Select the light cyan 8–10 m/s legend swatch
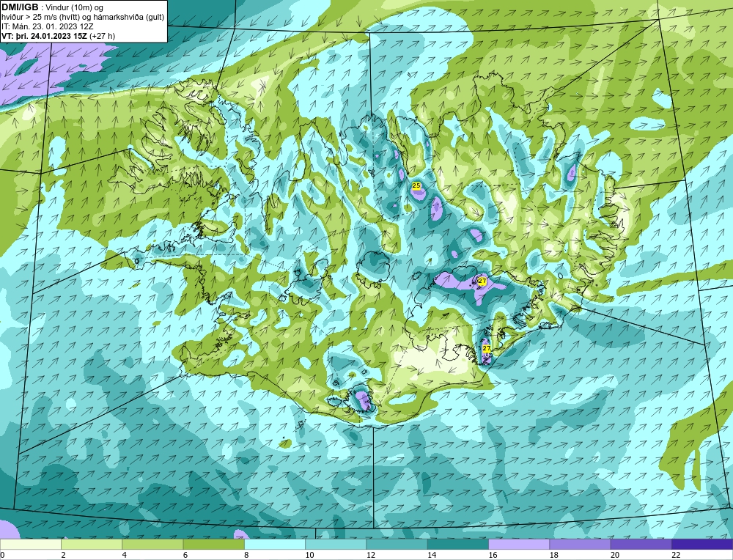The height and width of the screenshot is (560, 733). pos(275,544)
